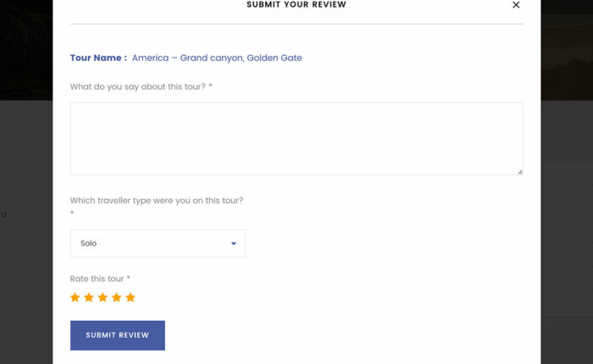This screenshot has width=593, height=364.
Task: Open the traveller type dropdown showing Solo
Action: (158, 244)
